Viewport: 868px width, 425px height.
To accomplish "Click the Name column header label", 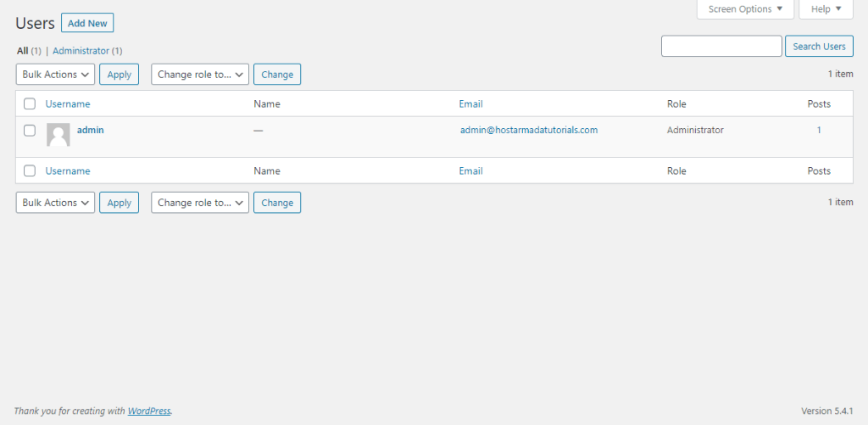I will [267, 104].
